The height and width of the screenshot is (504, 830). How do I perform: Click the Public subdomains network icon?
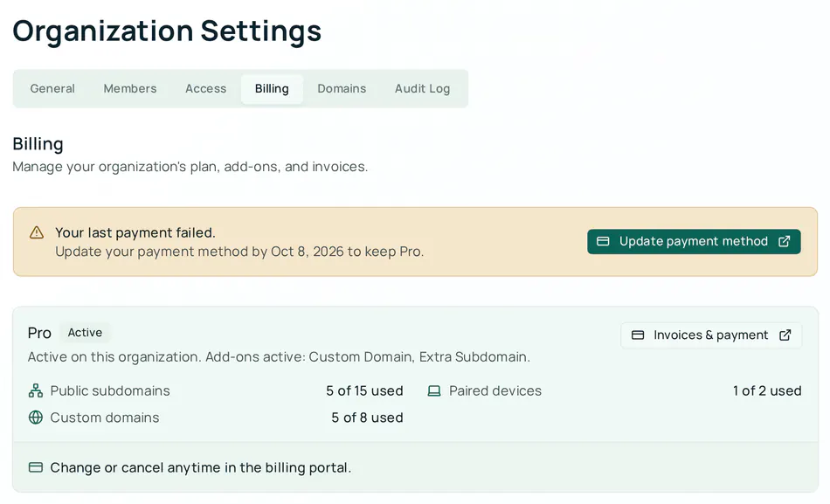[x=36, y=390]
